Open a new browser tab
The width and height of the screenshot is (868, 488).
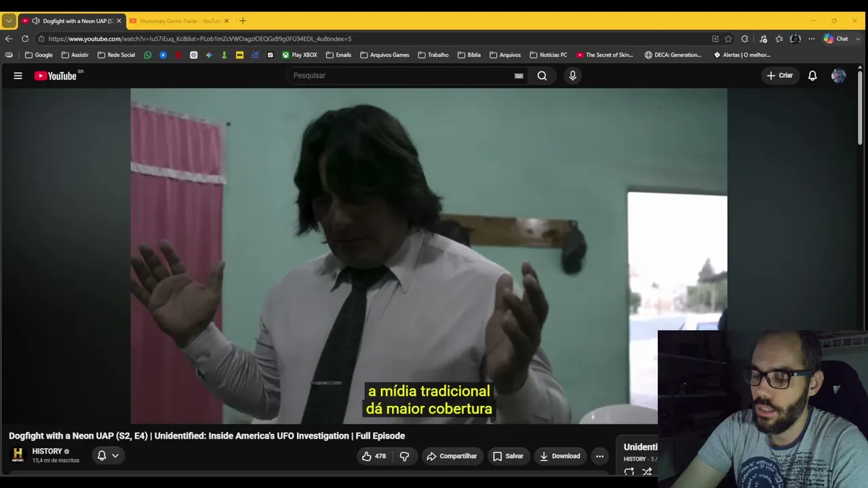[243, 21]
